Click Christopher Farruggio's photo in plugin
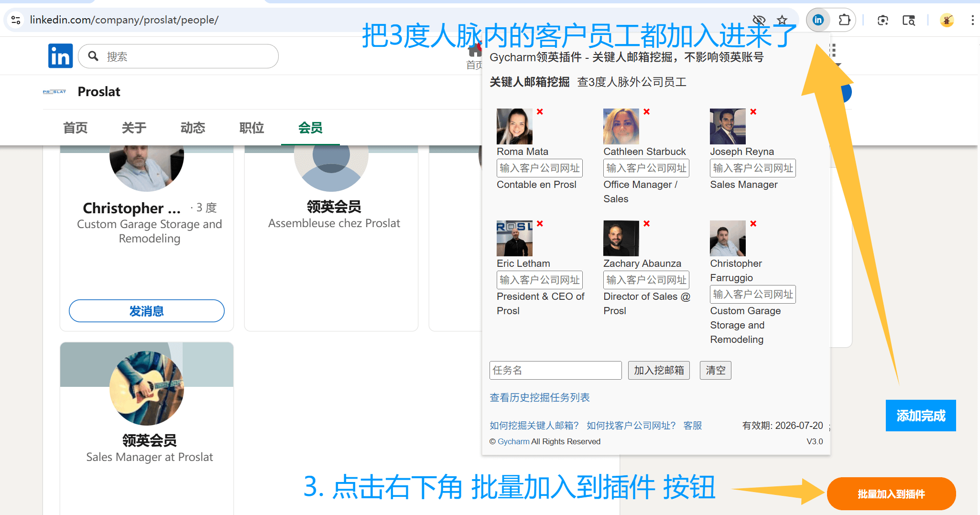 point(728,238)
